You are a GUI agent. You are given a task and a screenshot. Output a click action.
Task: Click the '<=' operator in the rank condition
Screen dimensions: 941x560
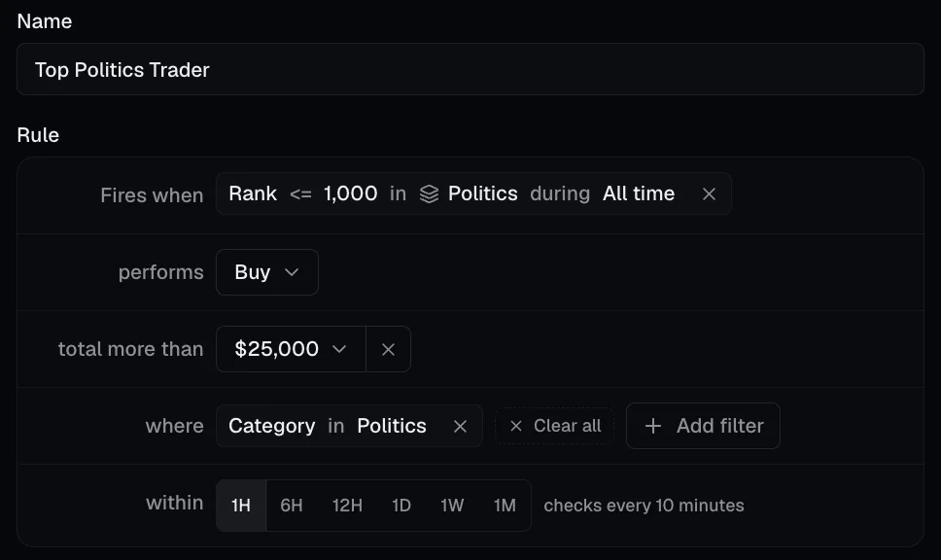(x=300, y=193)
